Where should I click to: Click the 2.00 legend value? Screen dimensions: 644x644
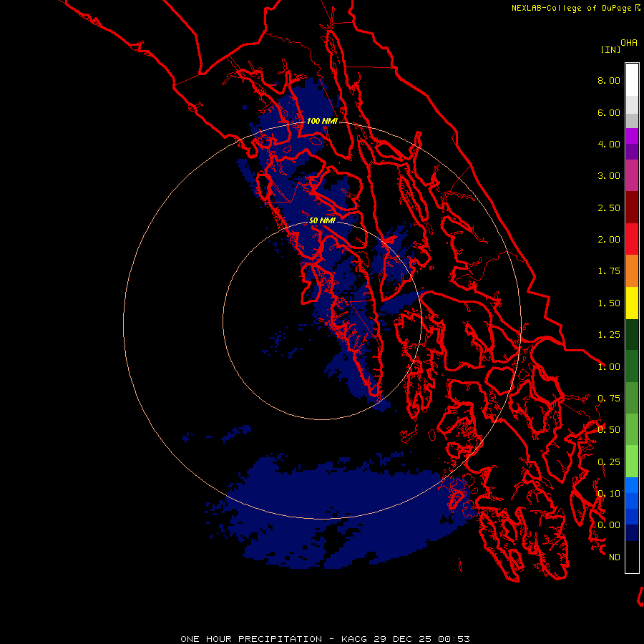(609, 240)
